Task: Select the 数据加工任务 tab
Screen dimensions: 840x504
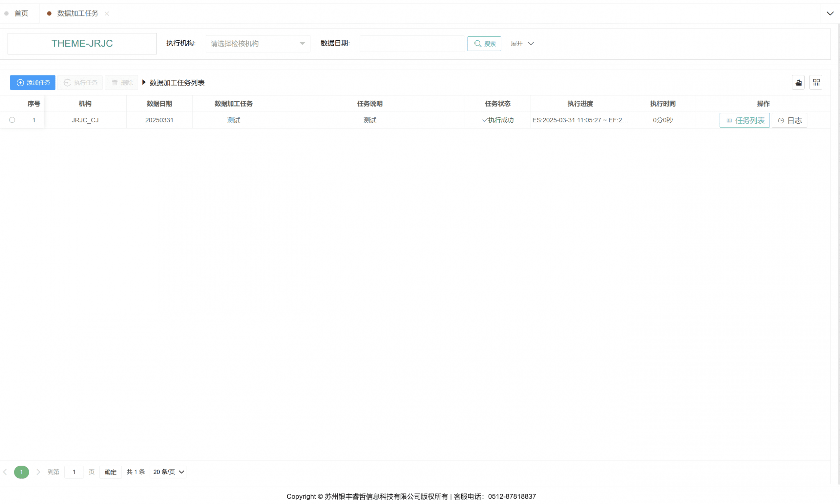Action: coord(77,13)
